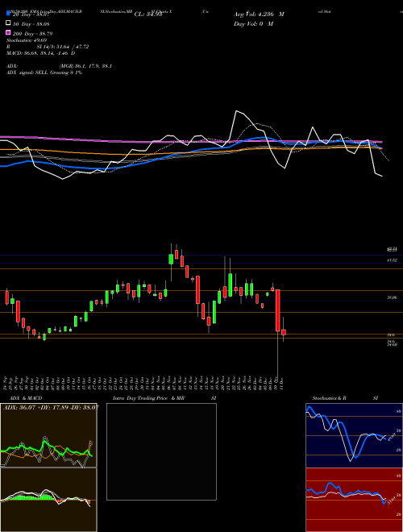Image resolution: width=403 pixels, height=532 pixels.
Task: Click the 'Avg Vol: 4.236 M' label
Action: click(259, 15)
